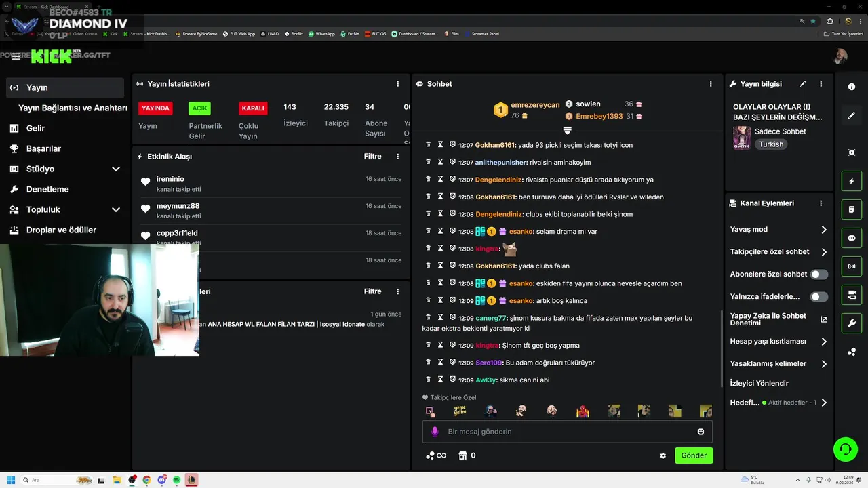Select the Spider-Man emote
This screenshot has width=868, height=488.
pyautogui.click(x=583, y=411)
